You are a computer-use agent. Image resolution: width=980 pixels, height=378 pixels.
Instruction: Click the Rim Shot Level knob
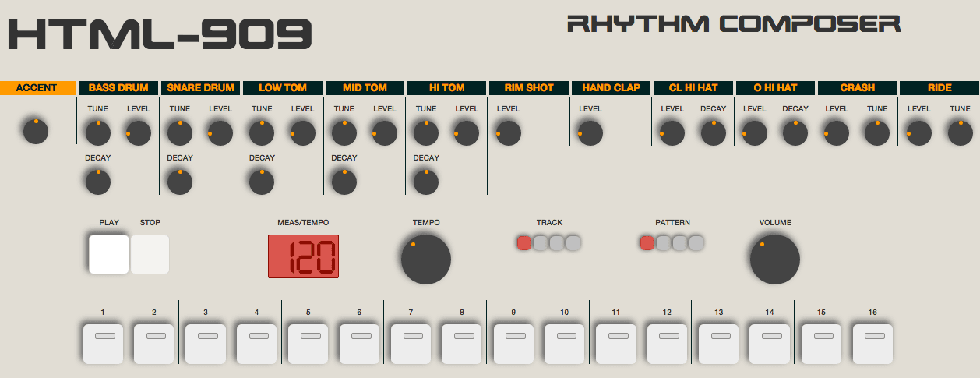tap(508, 133)
